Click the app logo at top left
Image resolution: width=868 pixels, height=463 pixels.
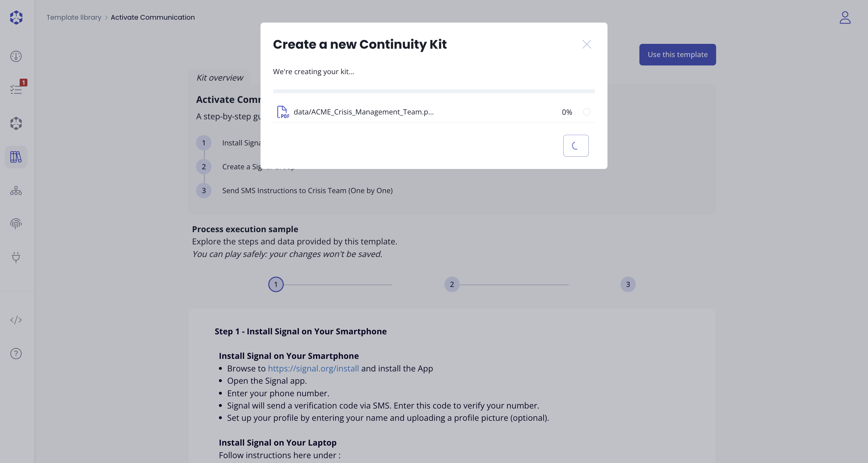pos(16,17)
